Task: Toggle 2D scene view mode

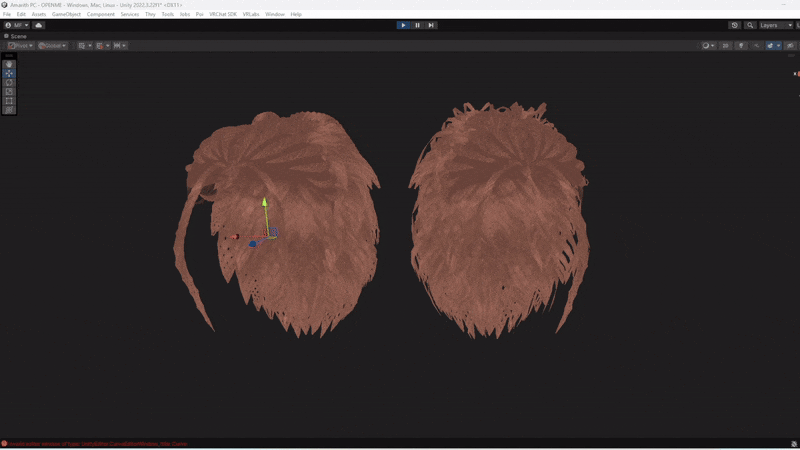Action: [726, 45]
